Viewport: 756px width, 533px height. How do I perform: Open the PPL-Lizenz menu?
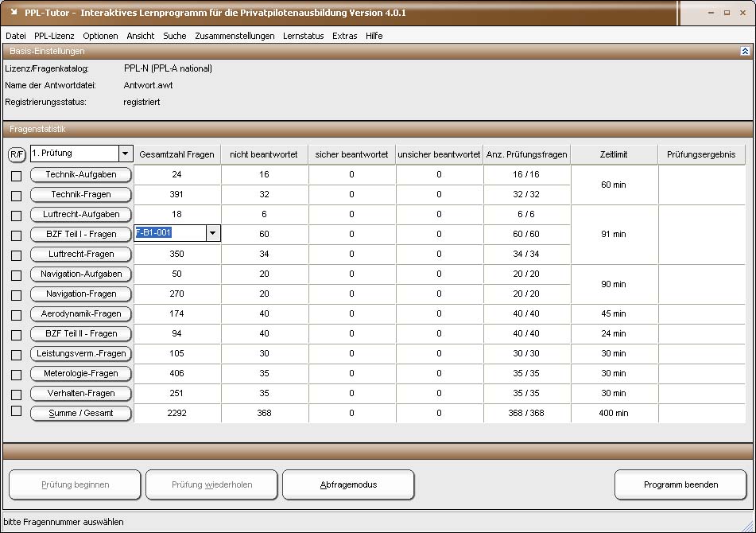[x=55, y=36]
